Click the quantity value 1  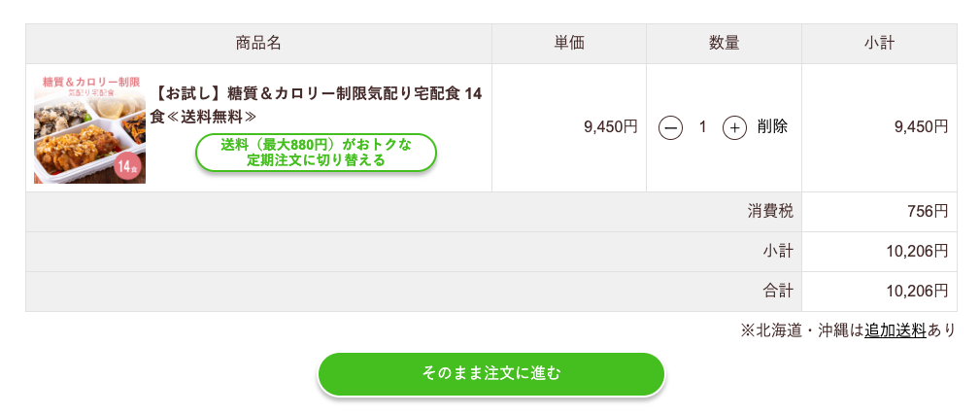[702, 127]
